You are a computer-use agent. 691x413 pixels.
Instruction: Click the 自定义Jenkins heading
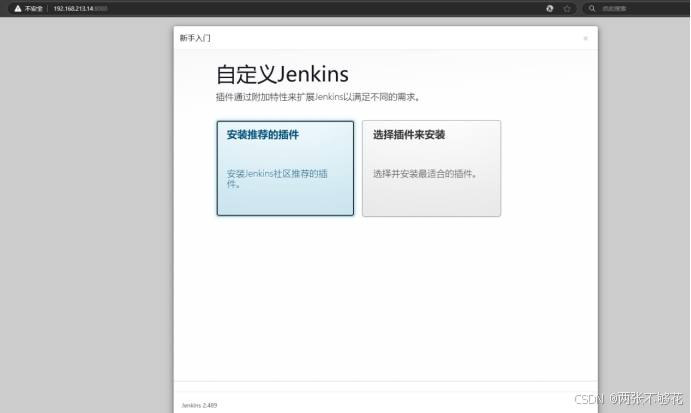[282, 74]
